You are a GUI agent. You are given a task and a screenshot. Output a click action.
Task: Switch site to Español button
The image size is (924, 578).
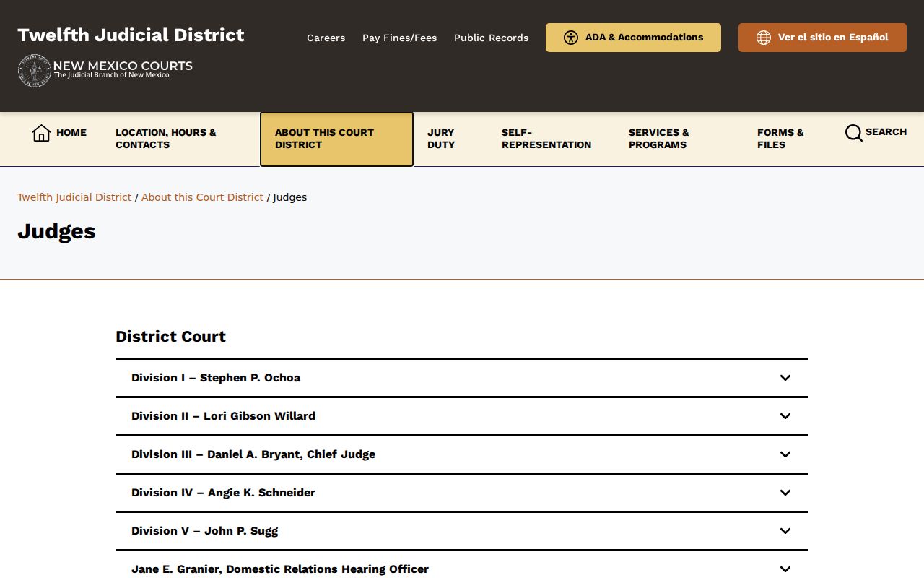pos(822,38)
